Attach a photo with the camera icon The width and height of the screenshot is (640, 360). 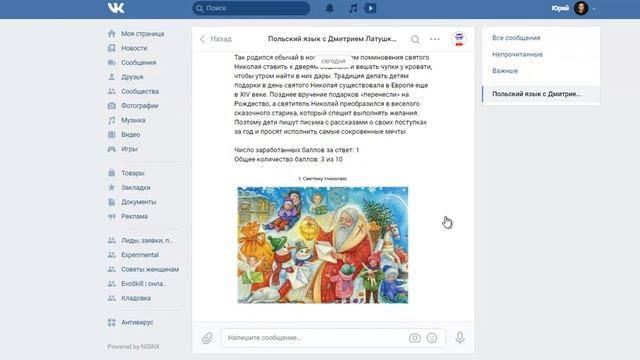415,338
